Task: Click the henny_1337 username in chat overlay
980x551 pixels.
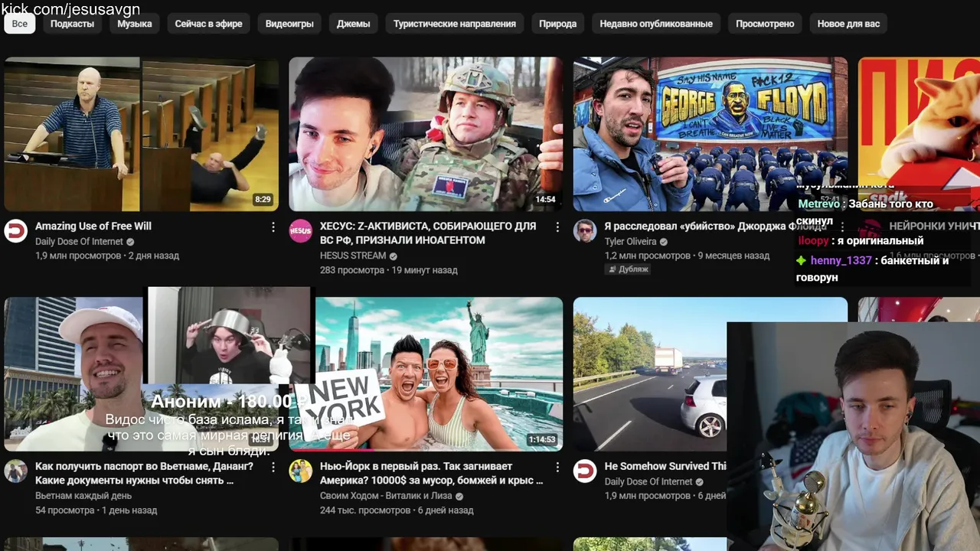Action: [x=841, y=260]
